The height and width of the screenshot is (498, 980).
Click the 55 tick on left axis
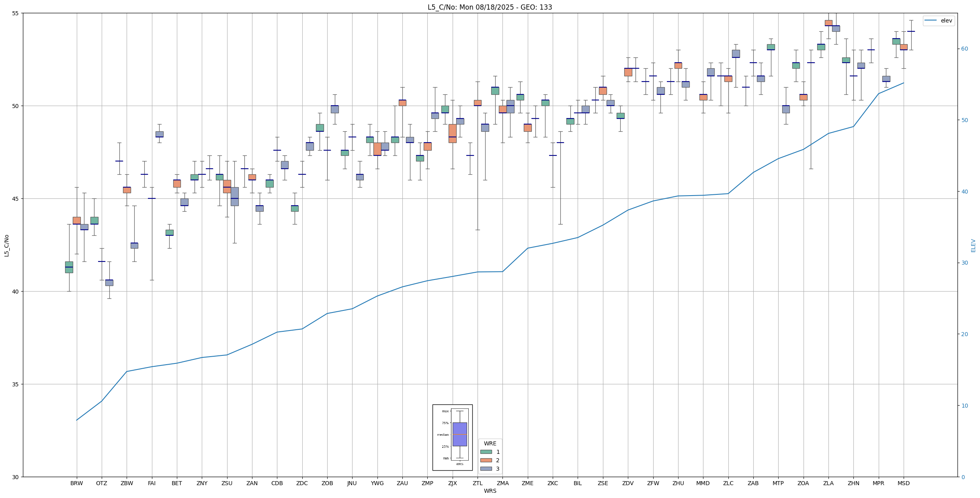tap(16, 13)
